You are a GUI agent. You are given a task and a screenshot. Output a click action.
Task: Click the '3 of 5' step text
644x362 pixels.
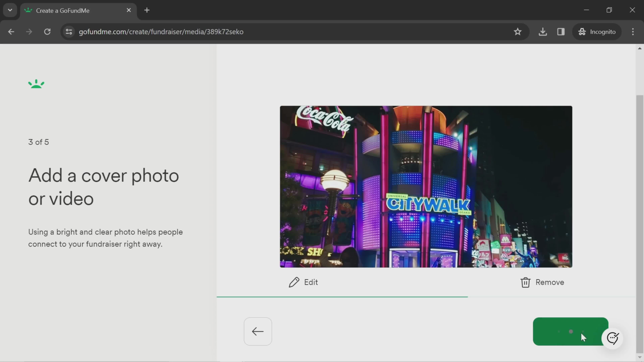click(39, 142)
